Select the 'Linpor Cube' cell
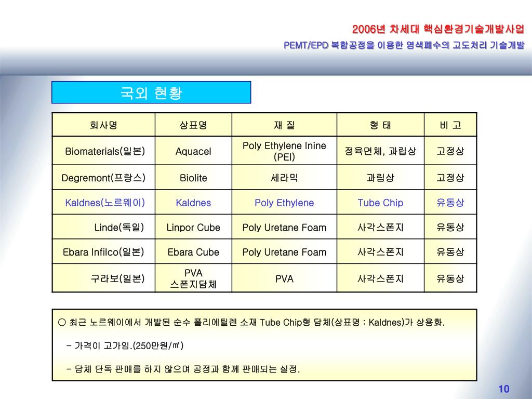 (193, 228)
